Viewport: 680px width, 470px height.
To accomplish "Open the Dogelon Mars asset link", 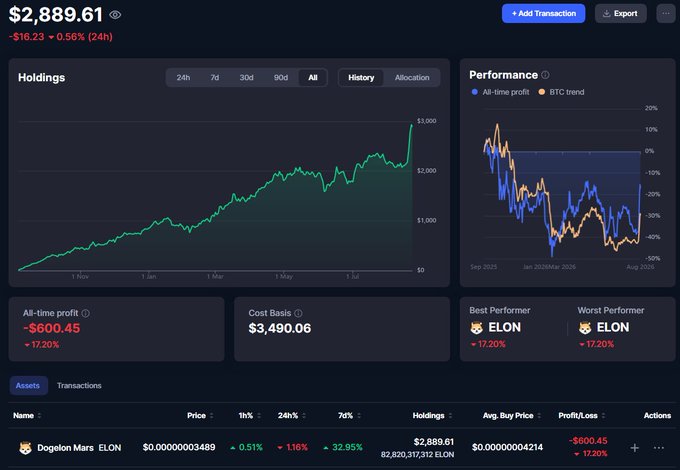I will [79, 448].
